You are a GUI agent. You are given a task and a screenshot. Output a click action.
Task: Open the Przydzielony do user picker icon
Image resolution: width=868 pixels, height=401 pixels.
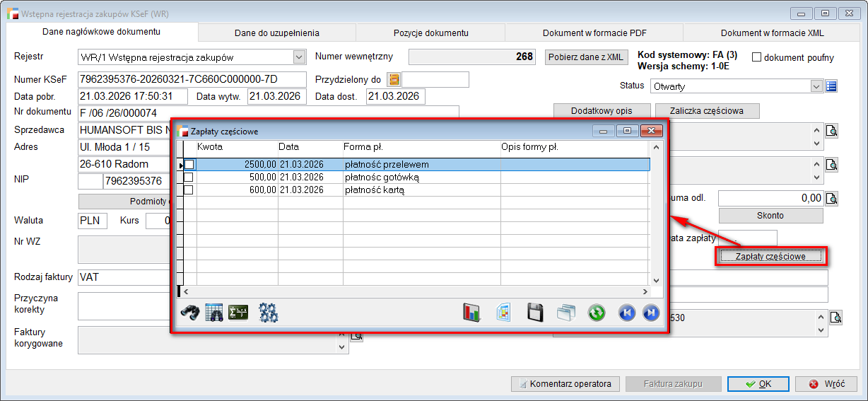click(x=394, y=79)
